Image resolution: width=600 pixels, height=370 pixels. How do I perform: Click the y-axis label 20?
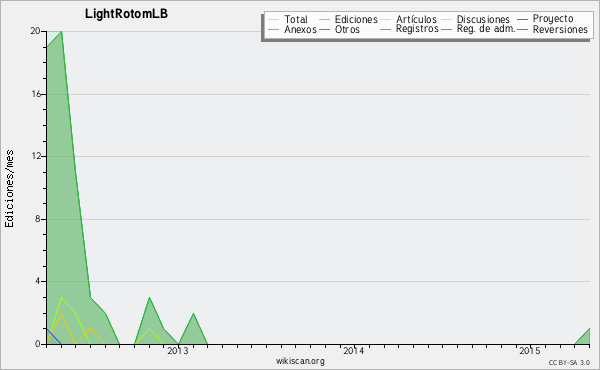[35, 31]
